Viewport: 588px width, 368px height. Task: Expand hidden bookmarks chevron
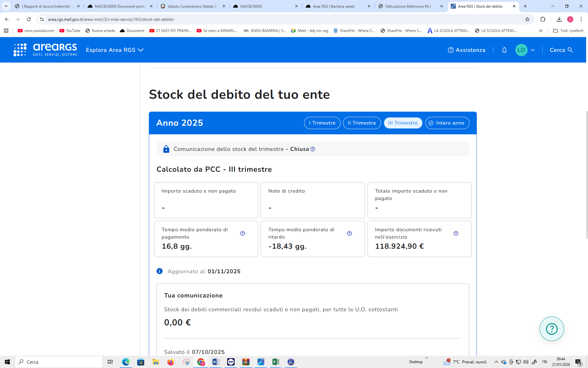coord(541,31)
